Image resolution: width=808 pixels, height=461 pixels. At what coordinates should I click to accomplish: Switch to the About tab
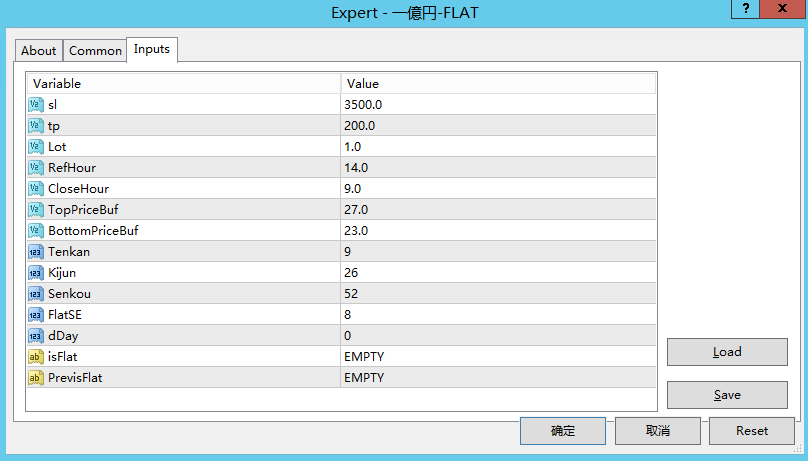[x=39, y=51]
